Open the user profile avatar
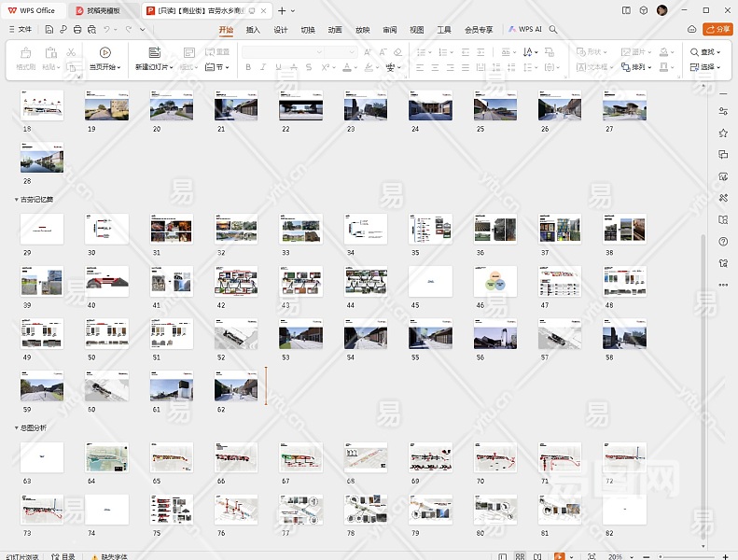This screenshot has height=560, width=738. [x=661, y=10]
